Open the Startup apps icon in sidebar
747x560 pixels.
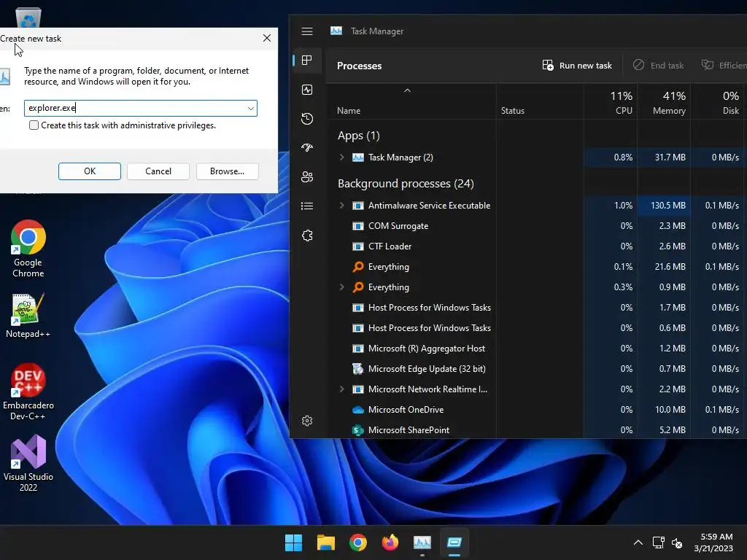click(307, 147)
